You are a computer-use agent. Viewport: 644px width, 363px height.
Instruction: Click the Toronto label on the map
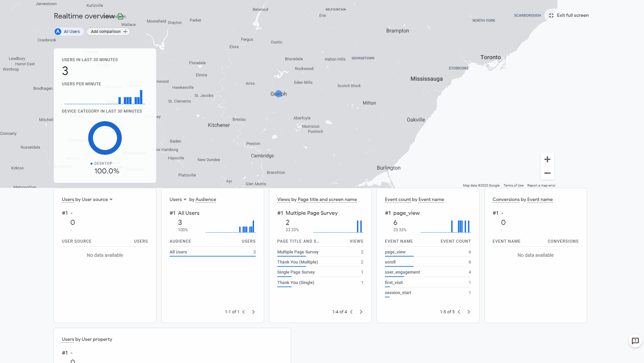pos(491,57)
